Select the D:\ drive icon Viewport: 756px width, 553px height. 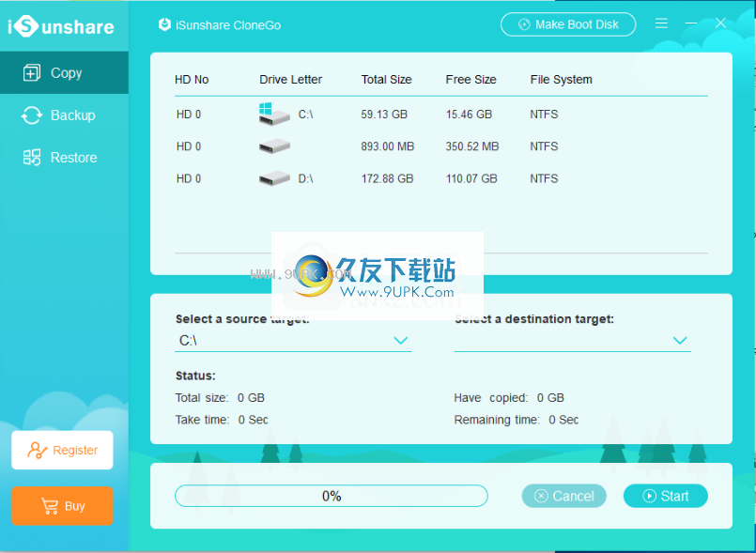point(274,179)
